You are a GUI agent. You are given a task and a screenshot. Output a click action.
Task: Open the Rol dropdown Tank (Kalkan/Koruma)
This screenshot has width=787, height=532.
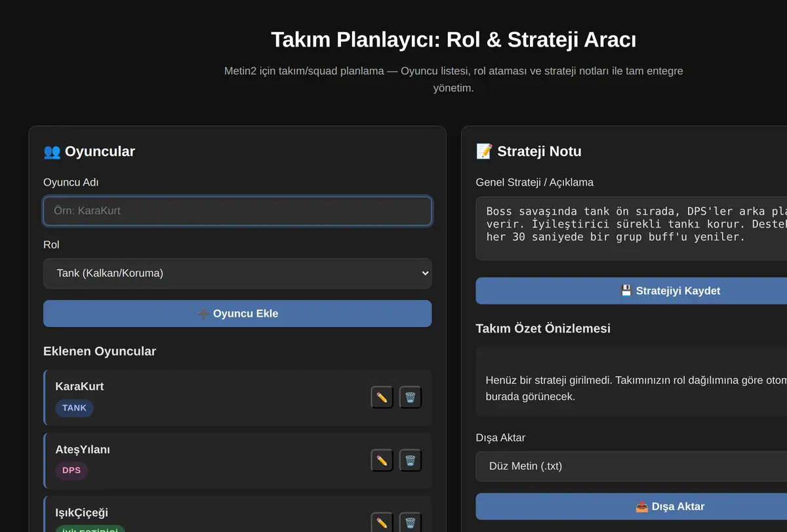[x=237, y=273]
